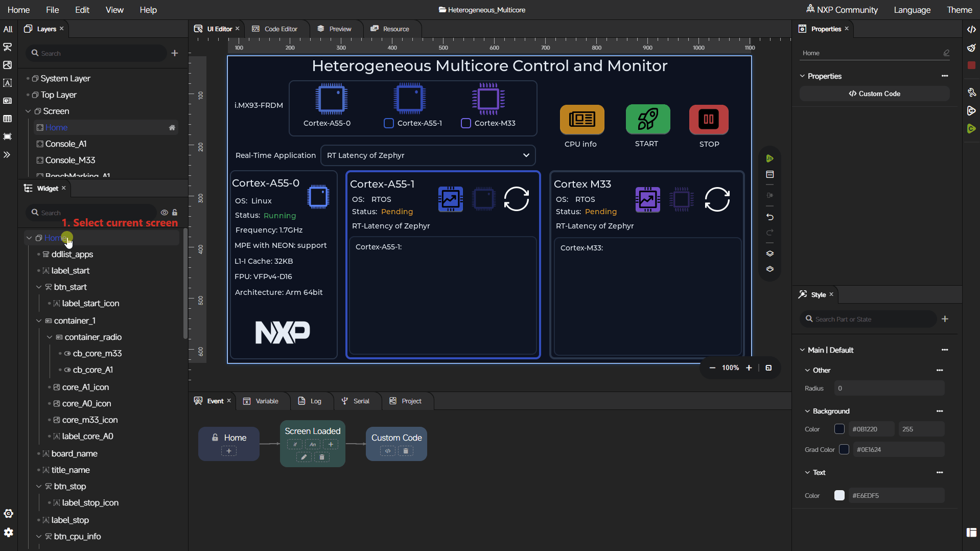Screen dimensions: 980x551
Task: Click the Custom Code button in Properties
Action: coord(874,94)
